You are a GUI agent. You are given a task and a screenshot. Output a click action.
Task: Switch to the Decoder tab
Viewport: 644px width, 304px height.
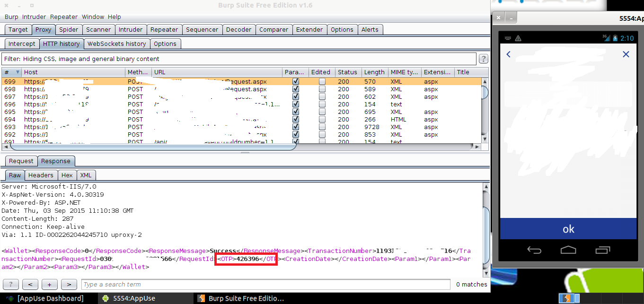click(239, 29)
